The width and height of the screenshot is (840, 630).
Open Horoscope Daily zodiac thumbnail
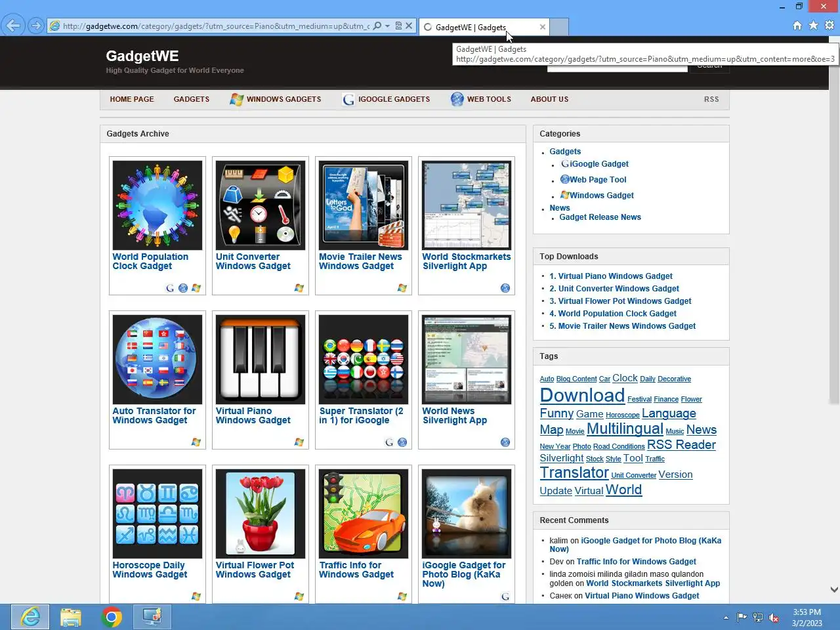click(x=157, y=514)
